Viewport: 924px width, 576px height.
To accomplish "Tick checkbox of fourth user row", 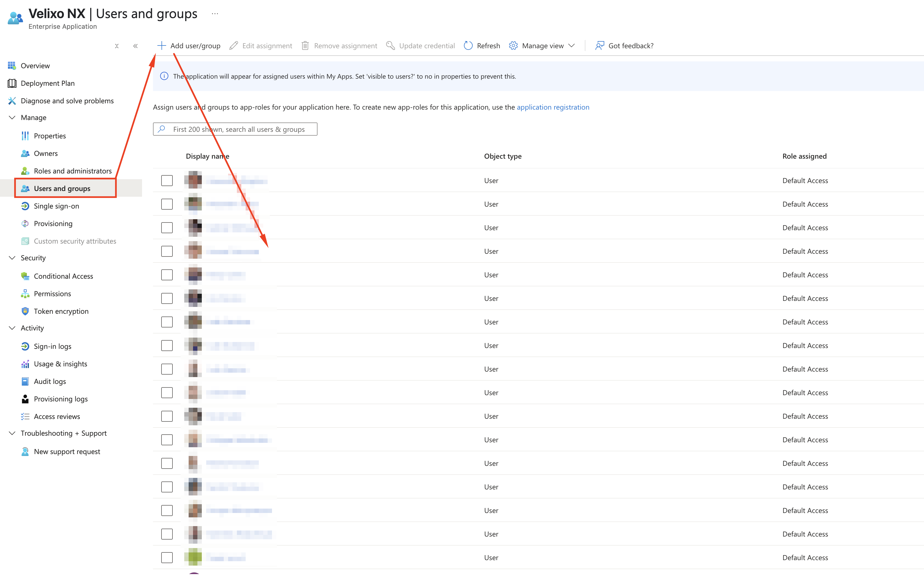I will [167, 251].
